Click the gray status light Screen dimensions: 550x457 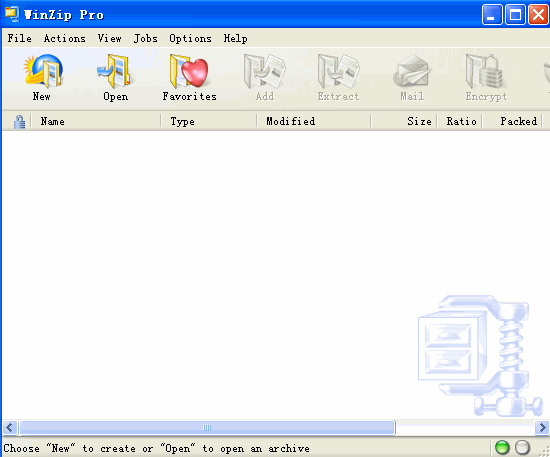pos(522,448)
